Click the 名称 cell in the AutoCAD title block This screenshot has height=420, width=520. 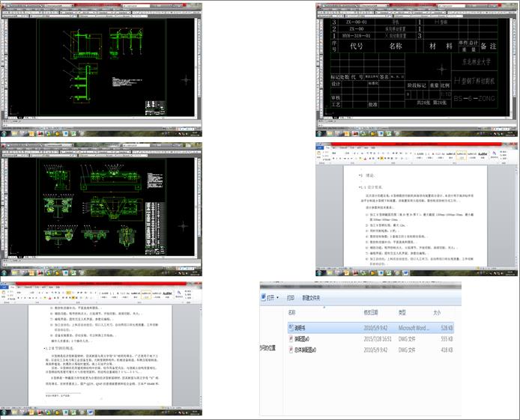pyautogui.click(x=396, y=46)
